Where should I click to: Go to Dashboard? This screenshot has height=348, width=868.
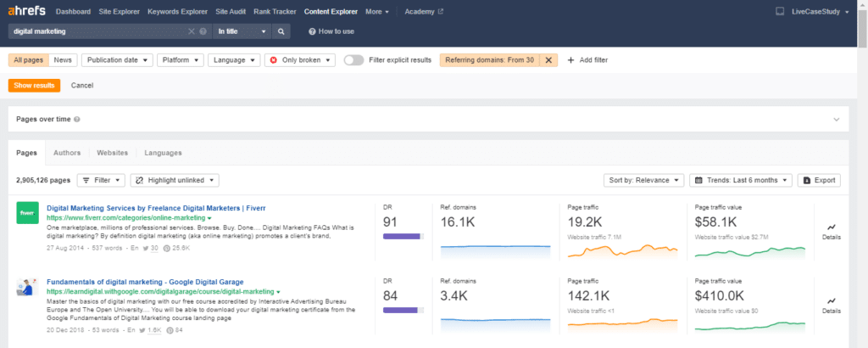74,11
